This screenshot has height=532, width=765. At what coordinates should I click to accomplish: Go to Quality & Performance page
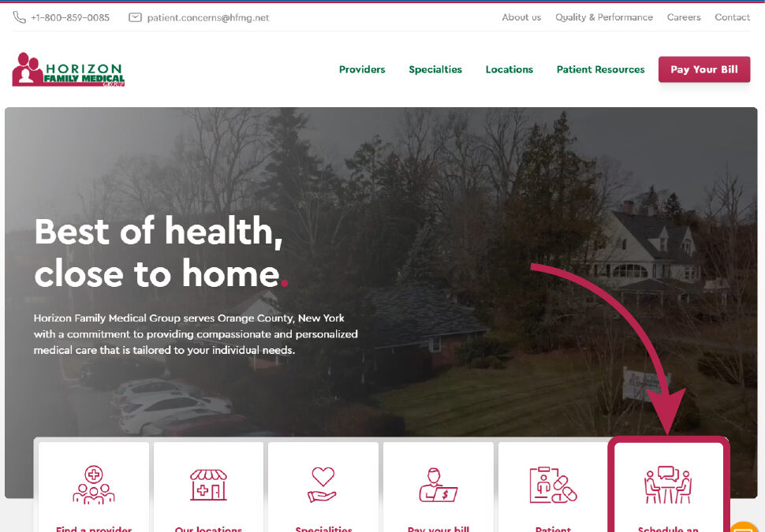pos(604,17)
